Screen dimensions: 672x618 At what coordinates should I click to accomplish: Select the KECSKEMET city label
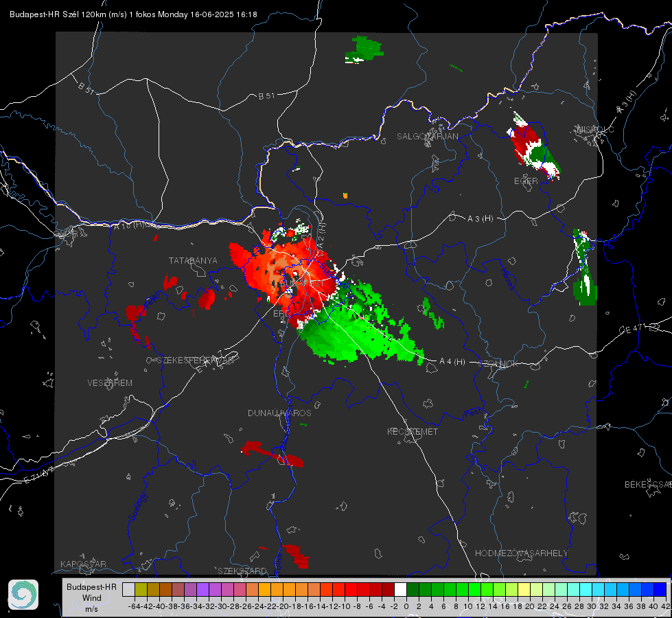413,431
